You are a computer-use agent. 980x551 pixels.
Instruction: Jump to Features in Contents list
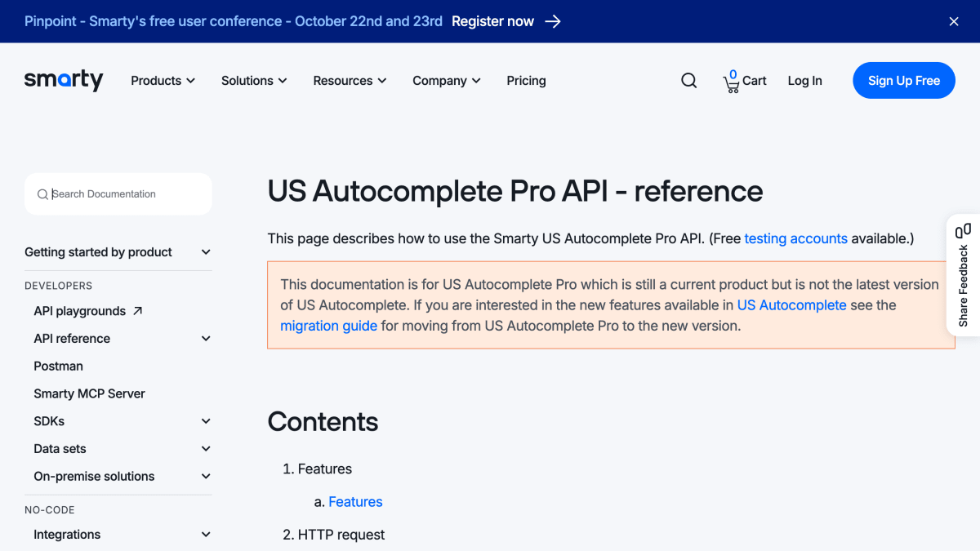pos(355,502)
